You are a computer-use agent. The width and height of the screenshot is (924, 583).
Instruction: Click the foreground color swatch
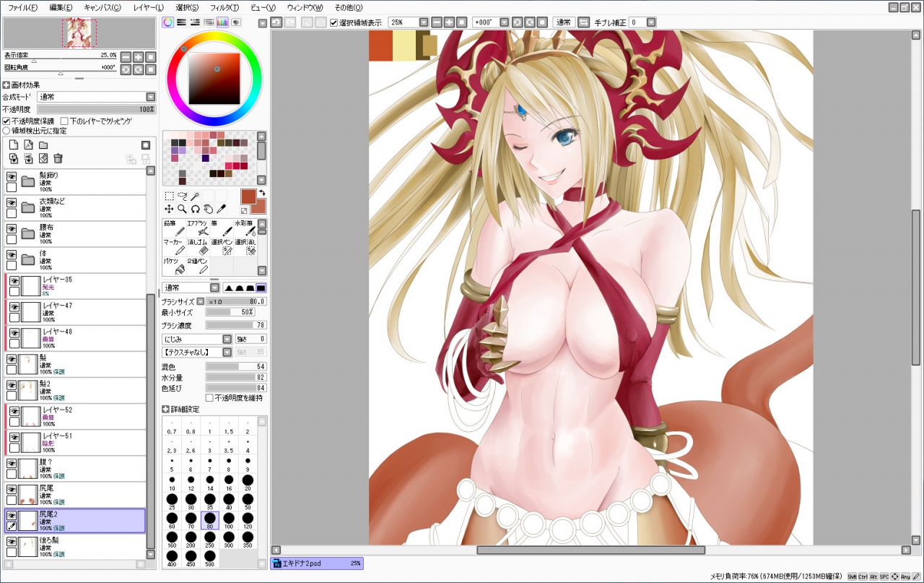click(248, 197)
